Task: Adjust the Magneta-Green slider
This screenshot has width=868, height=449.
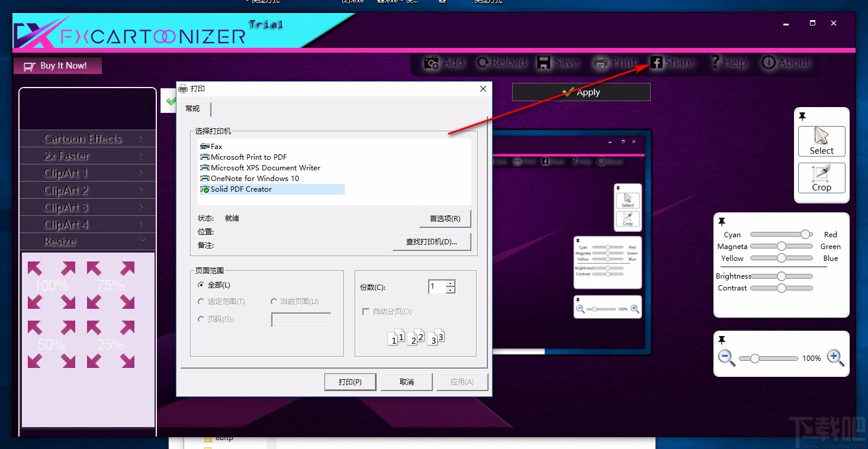Action: pos(782,247)
